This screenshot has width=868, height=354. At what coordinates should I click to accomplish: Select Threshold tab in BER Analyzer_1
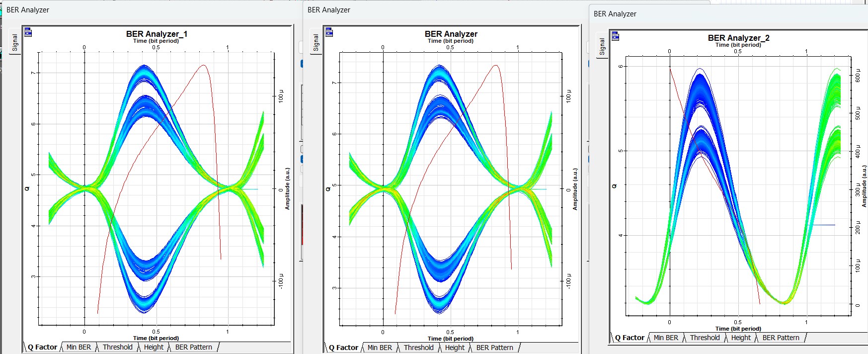point(117,347)
